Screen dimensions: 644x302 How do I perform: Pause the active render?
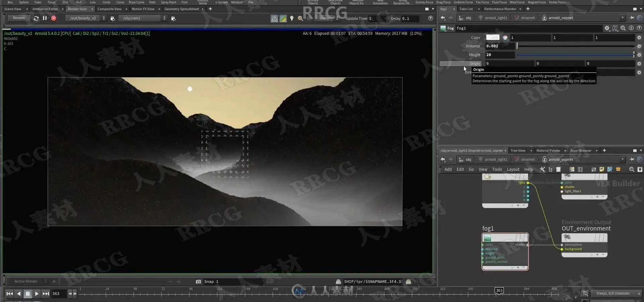tap(45, 18)
